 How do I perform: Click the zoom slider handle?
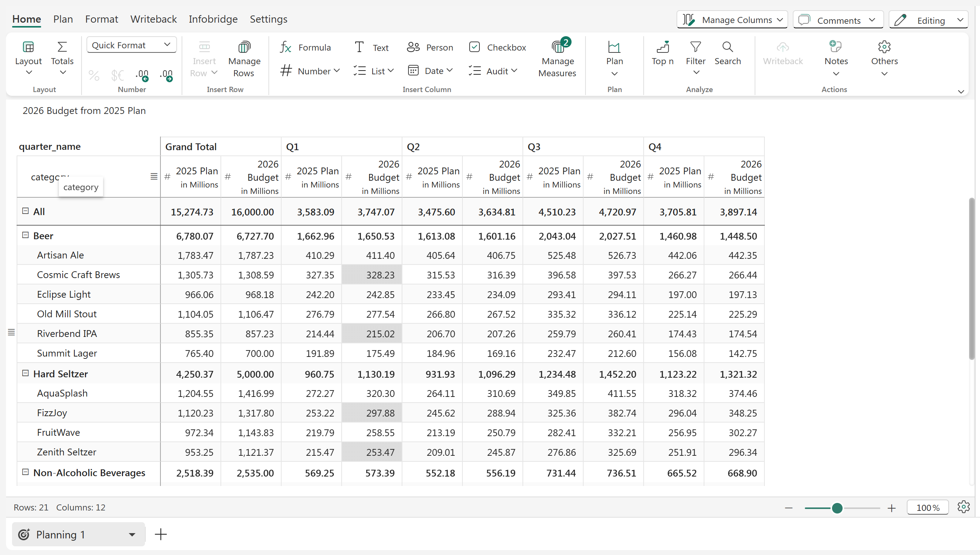(837, 508)
